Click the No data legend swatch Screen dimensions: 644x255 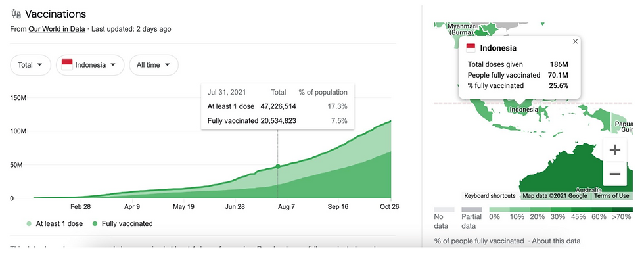coord(444,210)
